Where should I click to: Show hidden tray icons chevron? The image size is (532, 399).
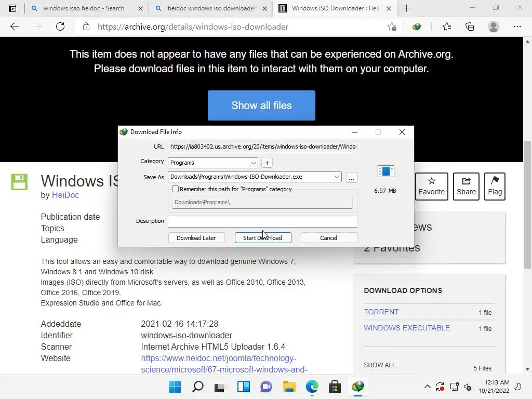[x=428, y=387]
